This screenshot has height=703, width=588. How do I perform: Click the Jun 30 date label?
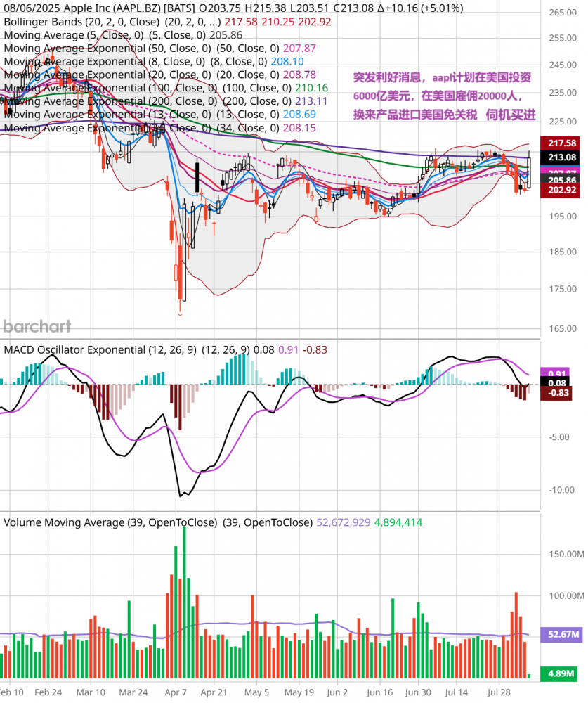coord(418,692)
